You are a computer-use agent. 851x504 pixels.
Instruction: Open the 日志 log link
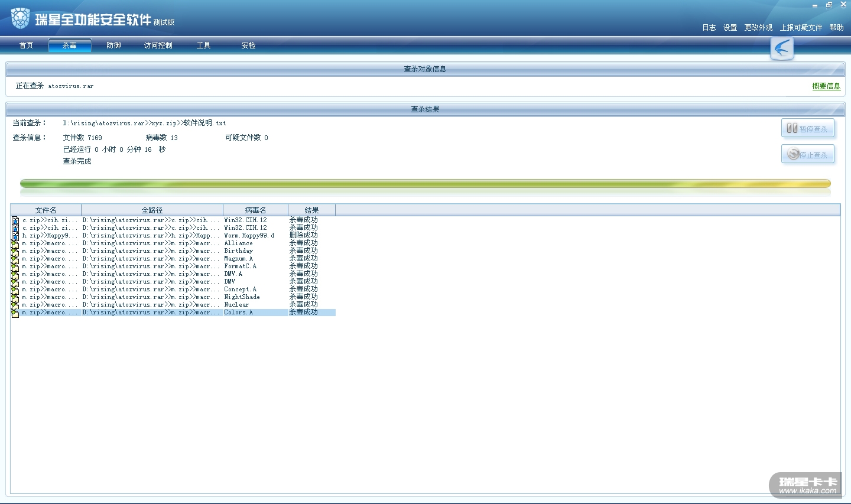709,28
